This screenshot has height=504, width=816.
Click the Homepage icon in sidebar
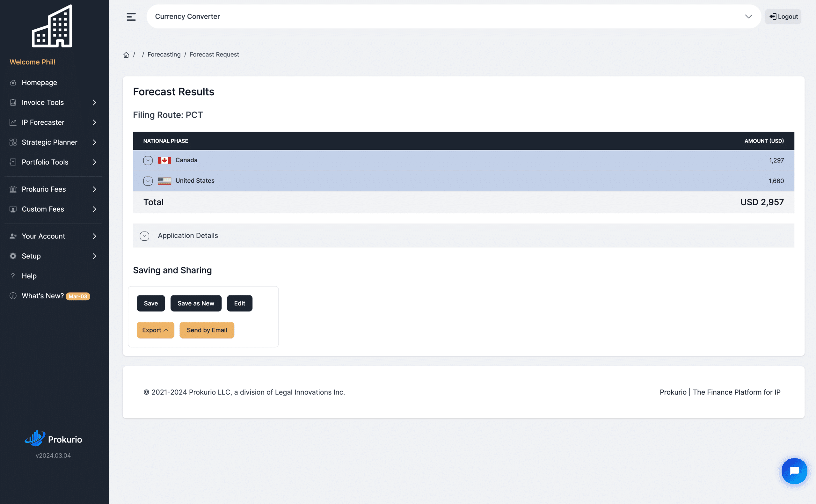13,82
